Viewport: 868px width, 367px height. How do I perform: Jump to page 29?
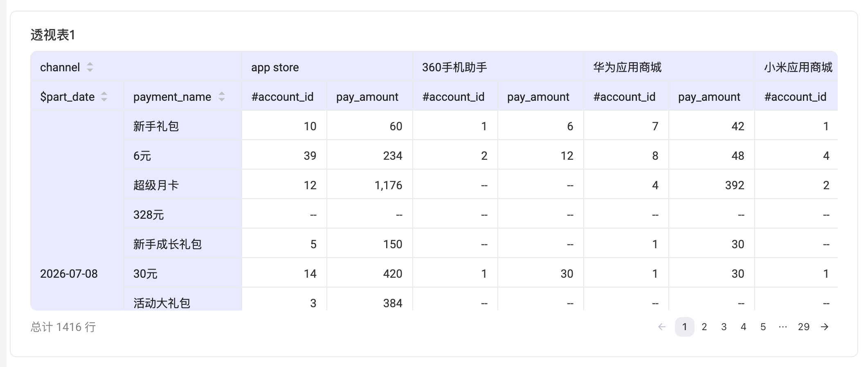(804, 327)
